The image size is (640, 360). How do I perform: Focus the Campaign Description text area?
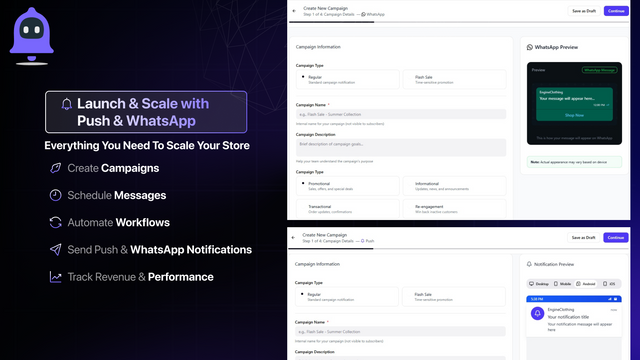(401, 147)
